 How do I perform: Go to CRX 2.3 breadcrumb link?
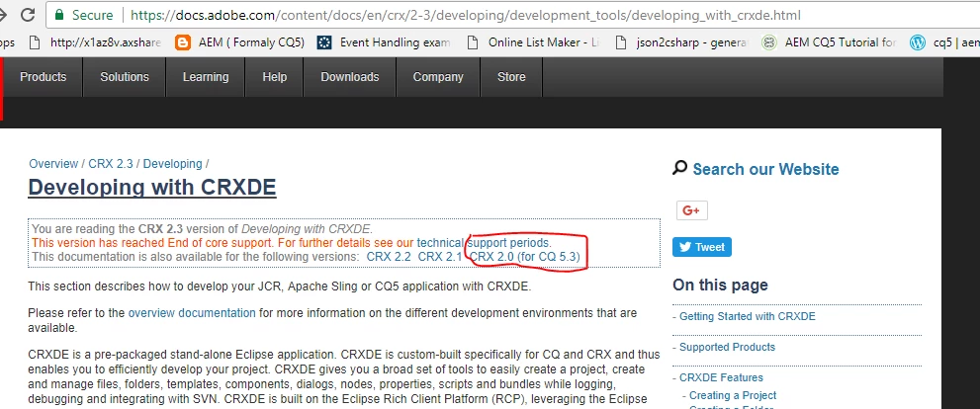111,164
